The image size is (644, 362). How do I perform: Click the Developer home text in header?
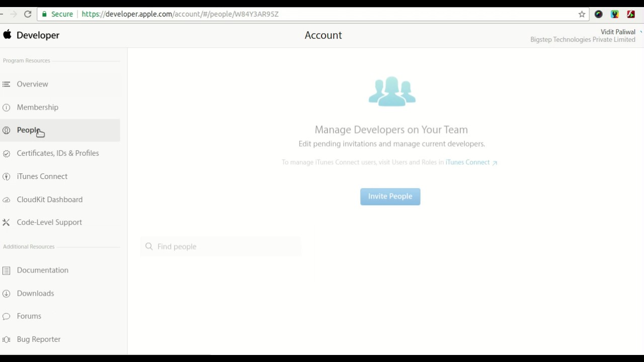click(38, 35)
